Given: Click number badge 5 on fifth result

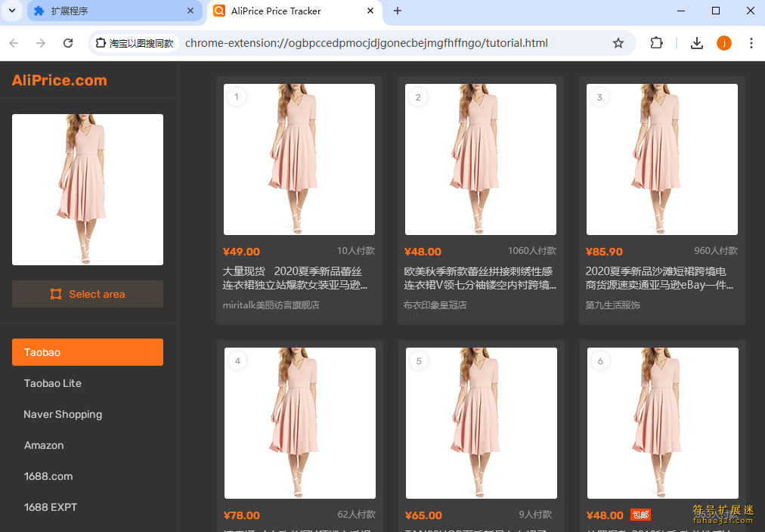Looking at the screenshot, I should tap(419, 361).
